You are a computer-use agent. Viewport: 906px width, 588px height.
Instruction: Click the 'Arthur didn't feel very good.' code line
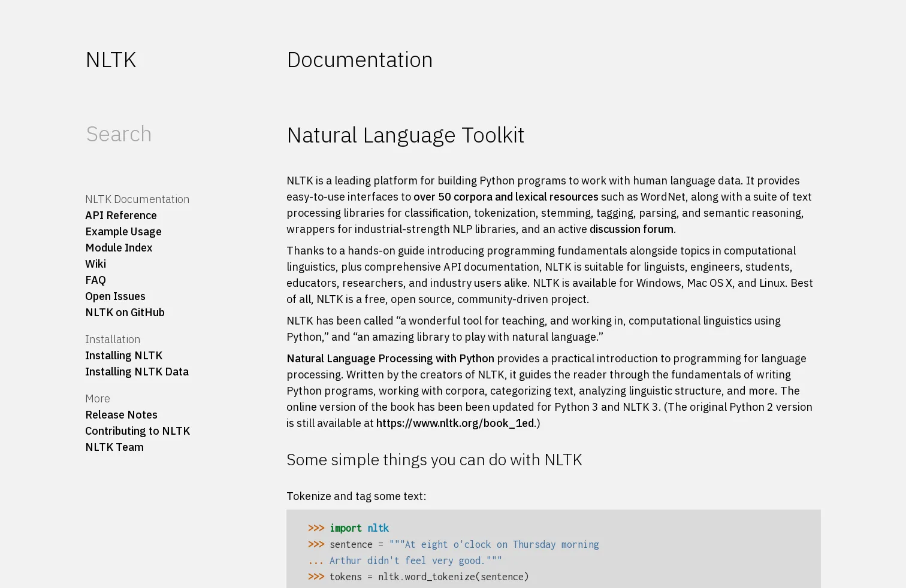405,560
